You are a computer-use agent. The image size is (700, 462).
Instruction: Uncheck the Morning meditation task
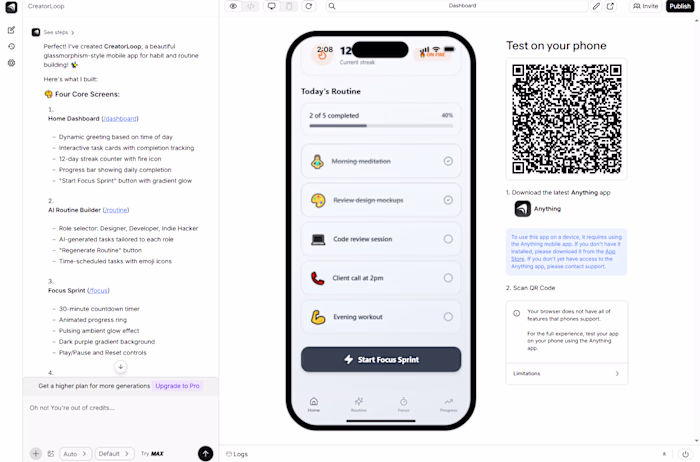pyautogui.click(x=448, y=161)
